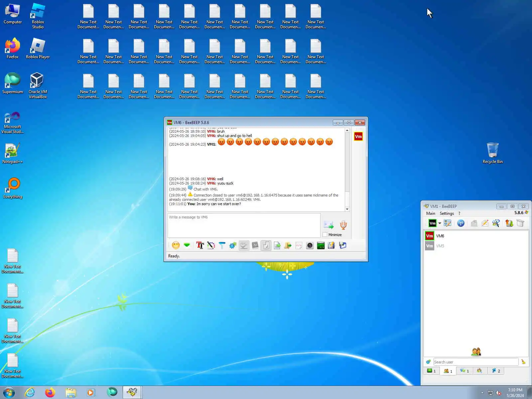Select the Notepad++ desktop shortcut
Image resolution: width=532 pixels, height=399 pixels.
[x=13, y=153]
